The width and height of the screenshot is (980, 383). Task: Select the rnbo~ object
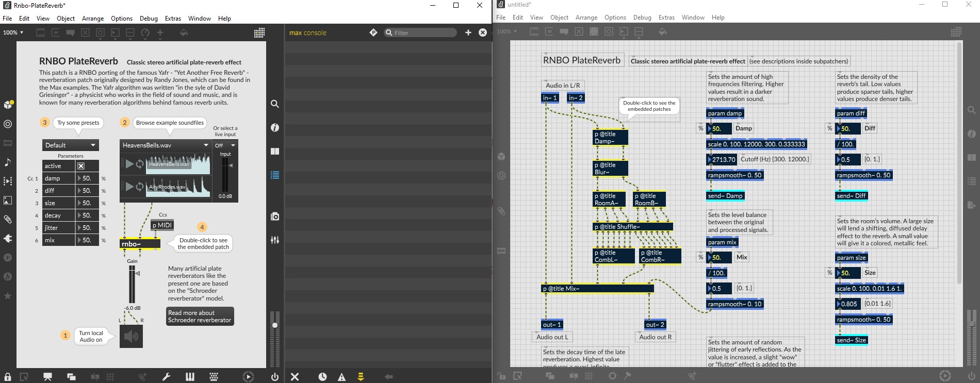point(140,244)
